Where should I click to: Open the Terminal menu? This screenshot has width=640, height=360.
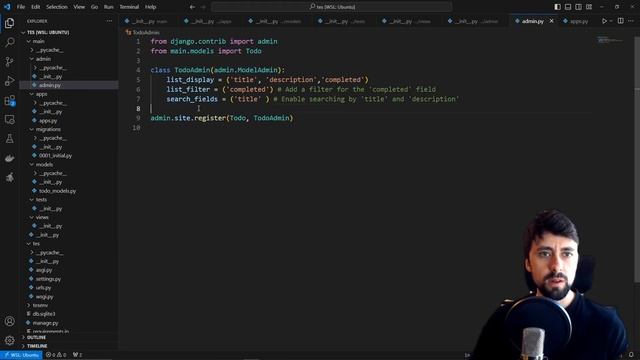tap(129, 7)
